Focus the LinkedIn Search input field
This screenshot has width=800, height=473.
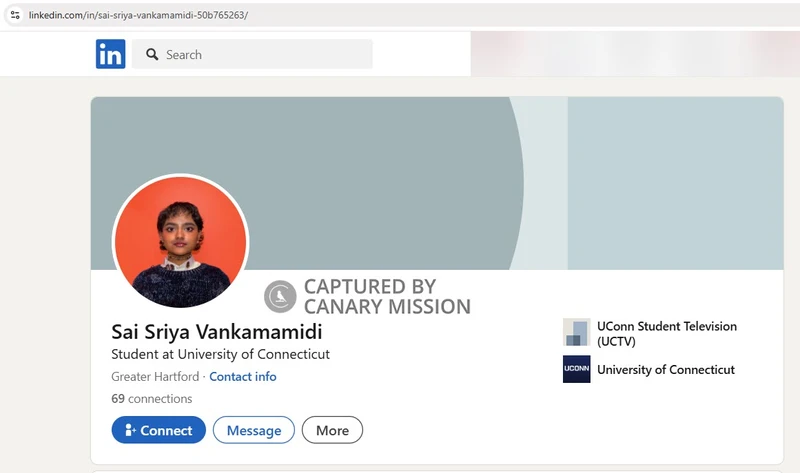point(252,54)
